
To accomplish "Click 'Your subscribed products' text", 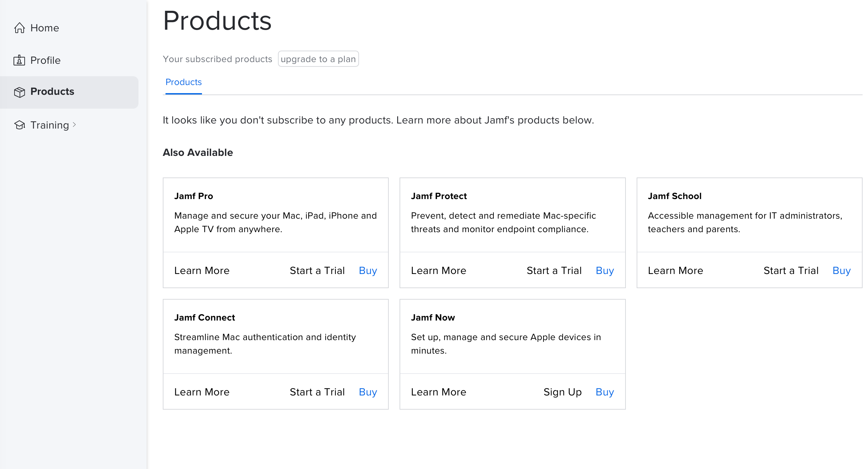I will (218, 59).
